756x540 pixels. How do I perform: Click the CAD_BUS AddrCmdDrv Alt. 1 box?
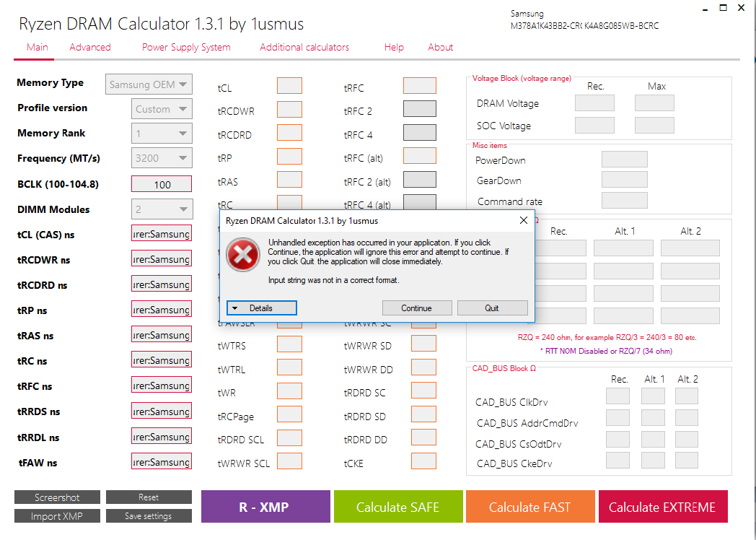coord(653,417)
